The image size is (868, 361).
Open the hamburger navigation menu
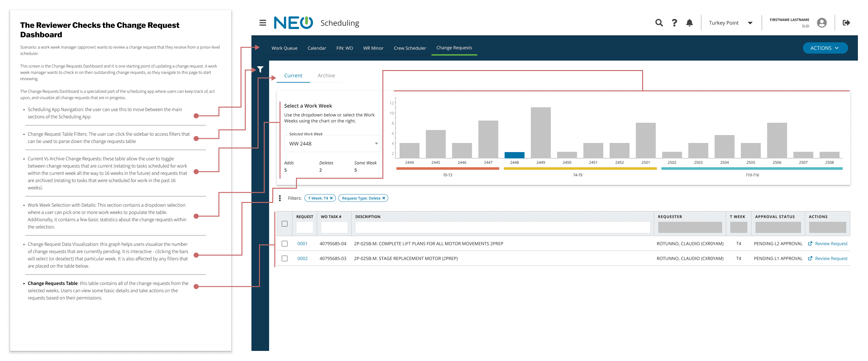click(262, 23)
